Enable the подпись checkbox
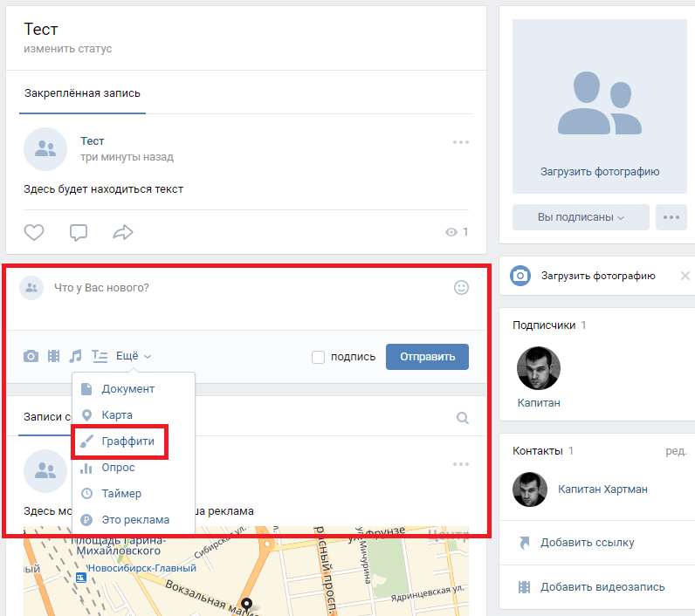 [x=319, y=357]
